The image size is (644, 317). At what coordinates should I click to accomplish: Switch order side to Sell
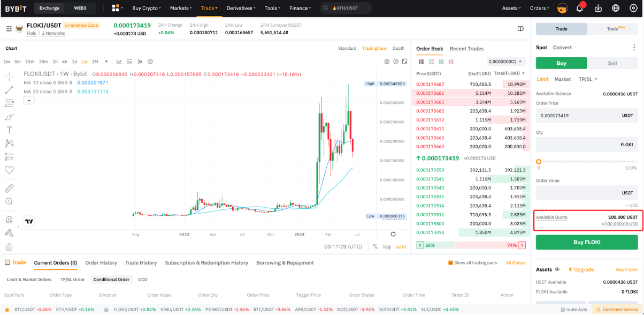point(612,63)
